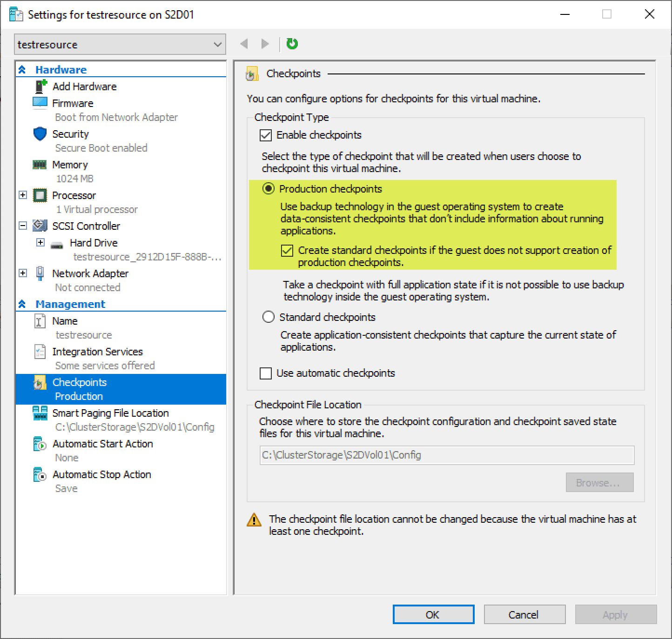Click the Cancel button
Image resolution: width=672 pixels, height=639 pixels.
click(524, 614)
